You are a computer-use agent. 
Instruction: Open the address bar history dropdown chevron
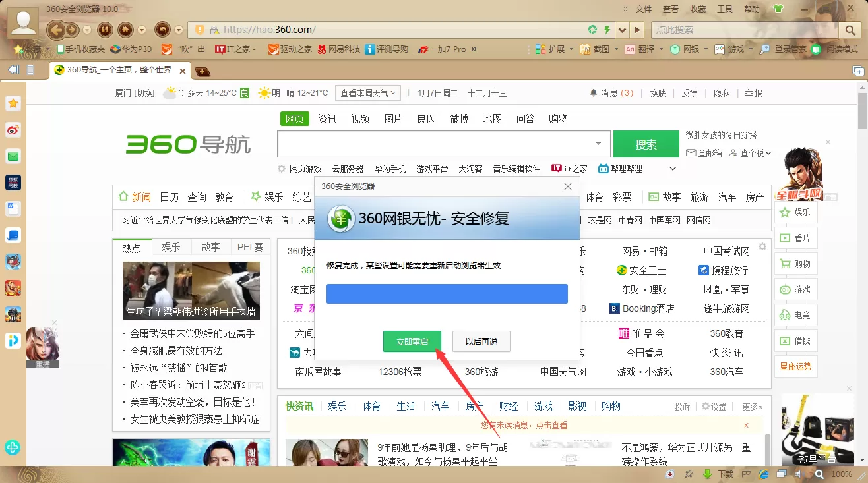[622, 30]
